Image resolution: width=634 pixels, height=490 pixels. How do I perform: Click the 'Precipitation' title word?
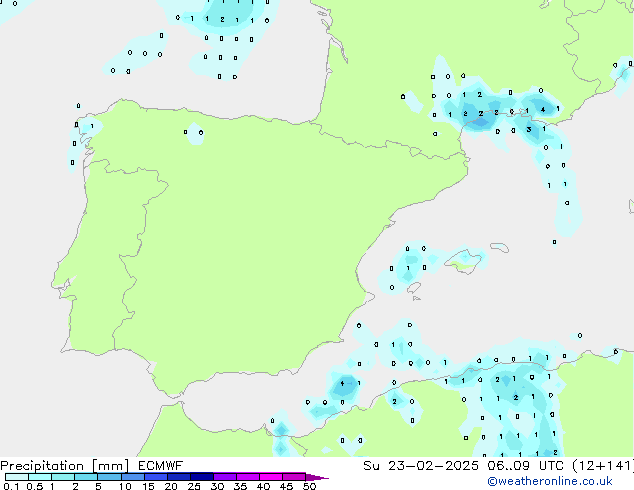pos(42,466)
